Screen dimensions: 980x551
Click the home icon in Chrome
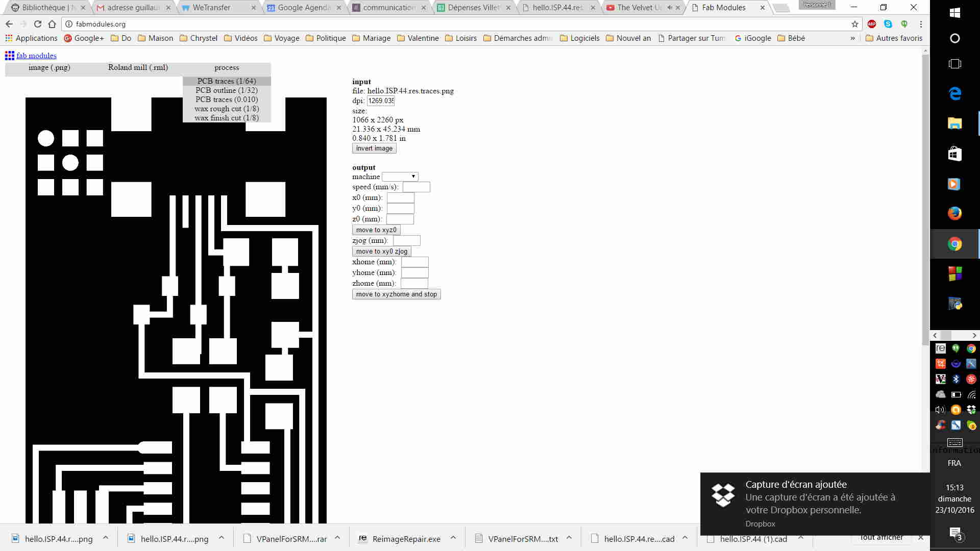[52, 24]
